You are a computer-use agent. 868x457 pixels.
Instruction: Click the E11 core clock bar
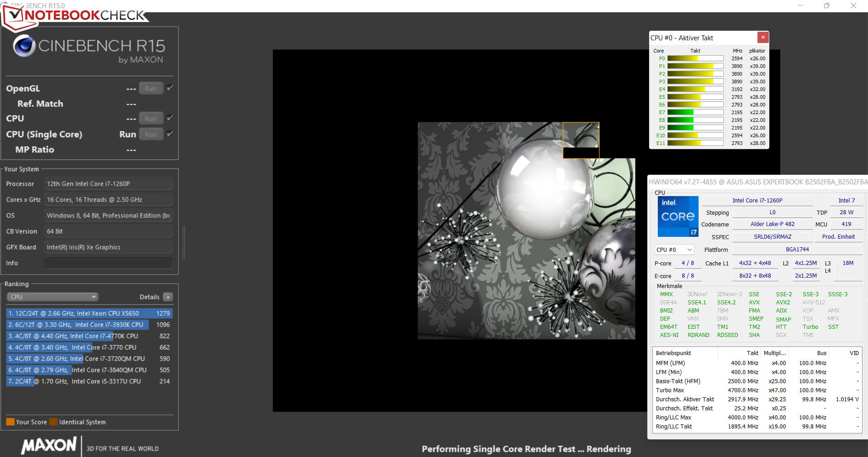tap(695, 143)
